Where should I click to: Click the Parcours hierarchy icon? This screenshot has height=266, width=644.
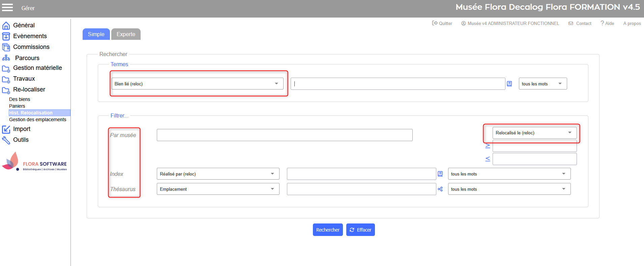tap(6, 58)
